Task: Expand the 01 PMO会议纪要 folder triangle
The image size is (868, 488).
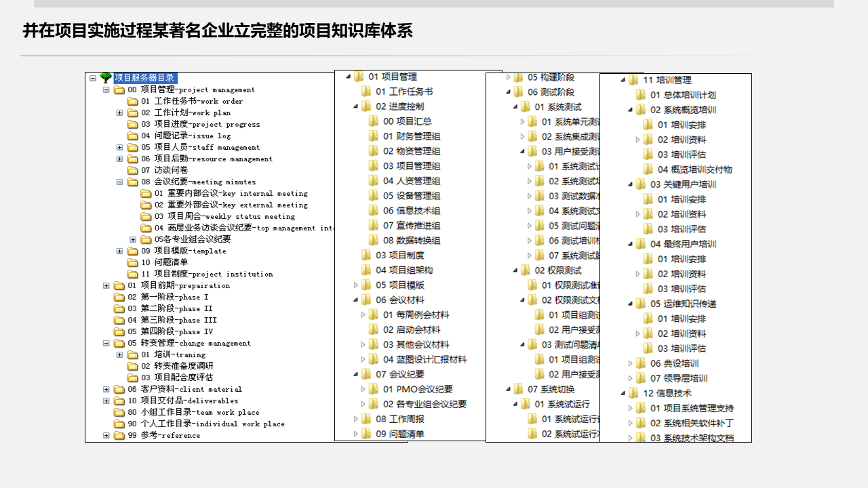Action: pyautogui.click(x=363, y=389)
